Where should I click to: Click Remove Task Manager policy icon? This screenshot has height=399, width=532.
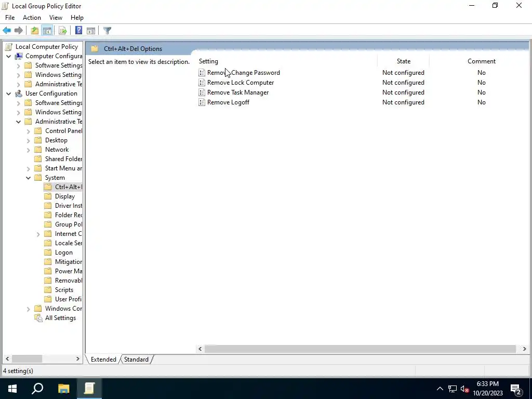[x=202, y=92]
